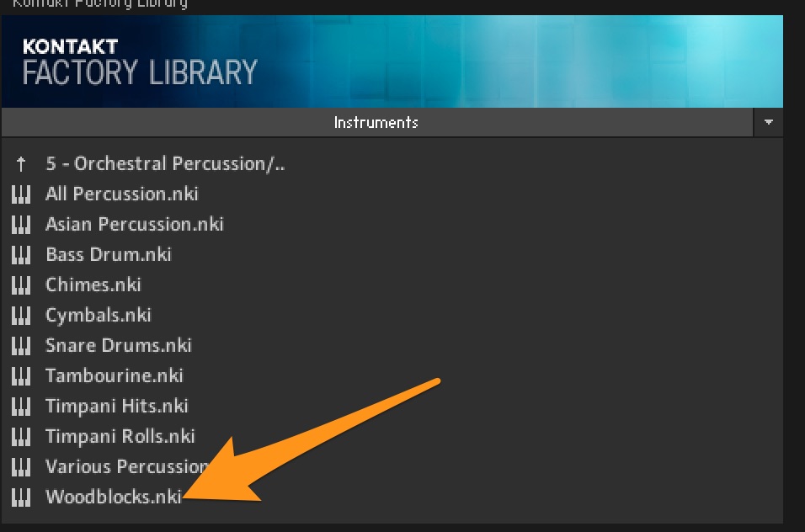Click the keyboard icon beside Tambourine.nki
Viewport: 805px width, 532px height.
[x=21, y=375]
